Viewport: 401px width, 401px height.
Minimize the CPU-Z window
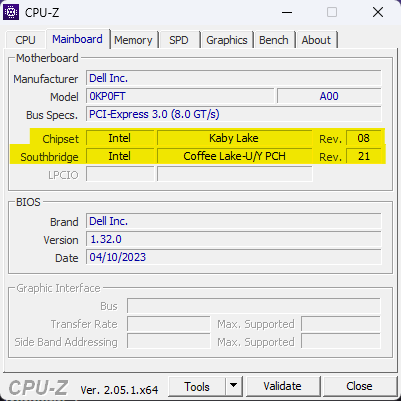pyautogui.click(x=287, y=13)
